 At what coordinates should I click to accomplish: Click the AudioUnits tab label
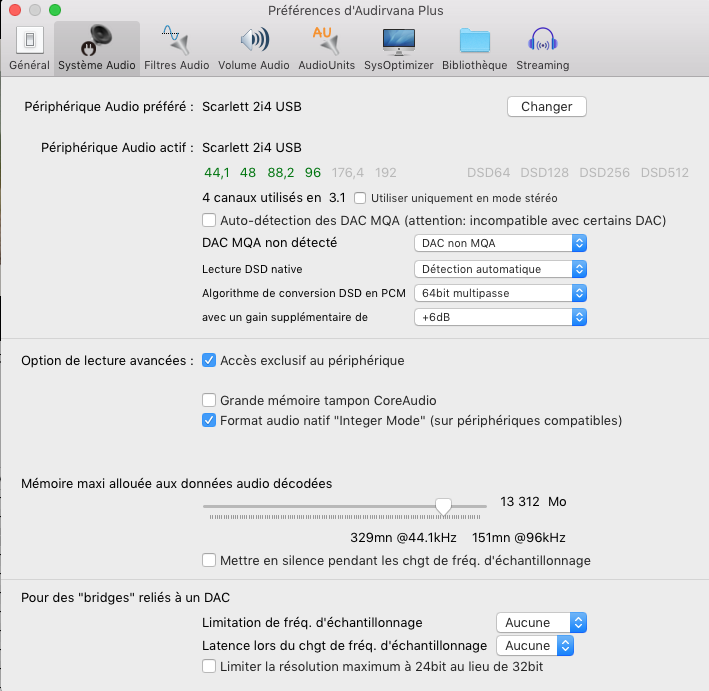[326, 65]
